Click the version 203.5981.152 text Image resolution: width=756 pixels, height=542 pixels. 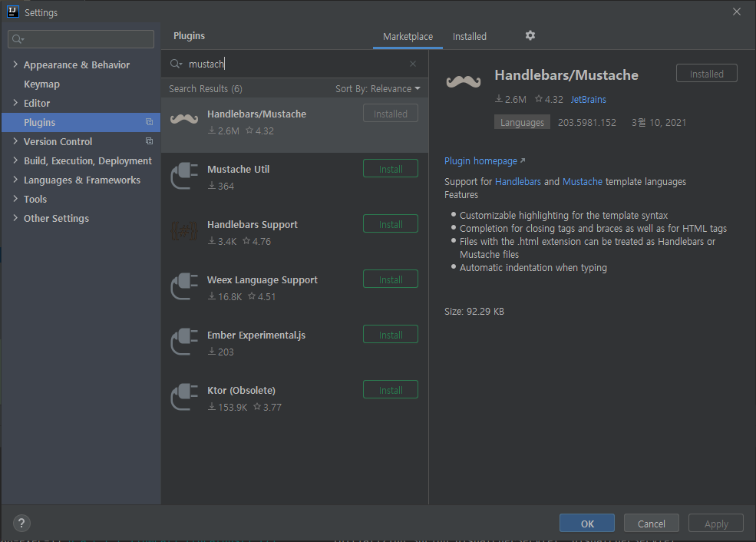pos(587,123)
